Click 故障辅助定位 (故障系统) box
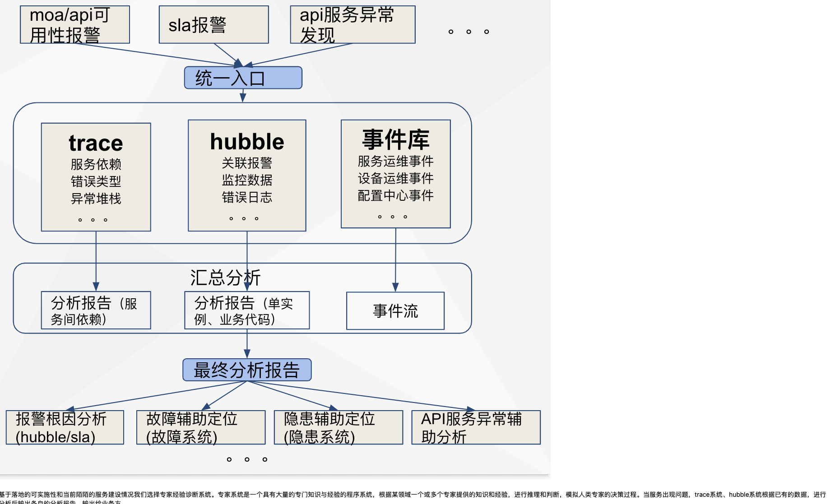 pos(201,427)
